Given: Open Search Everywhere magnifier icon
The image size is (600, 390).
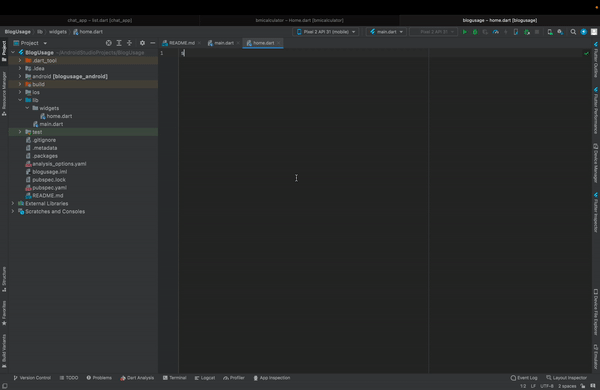Looking at the screenshot, I should (573, 32).
